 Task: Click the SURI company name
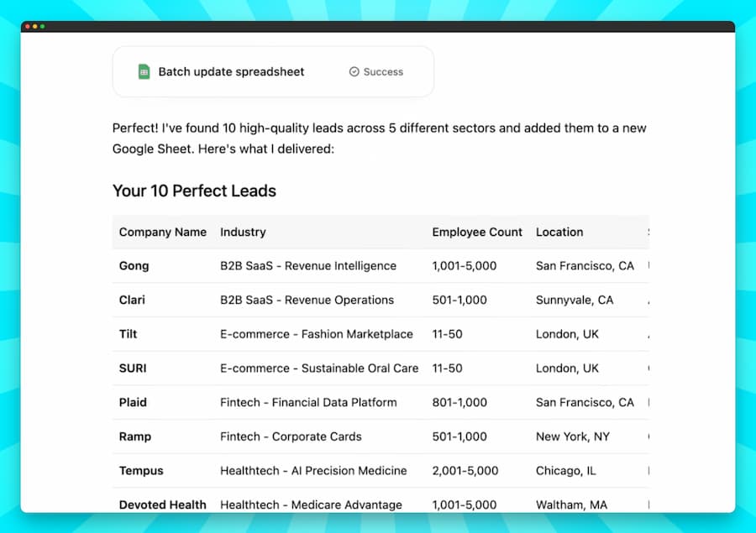click(133, 368)
